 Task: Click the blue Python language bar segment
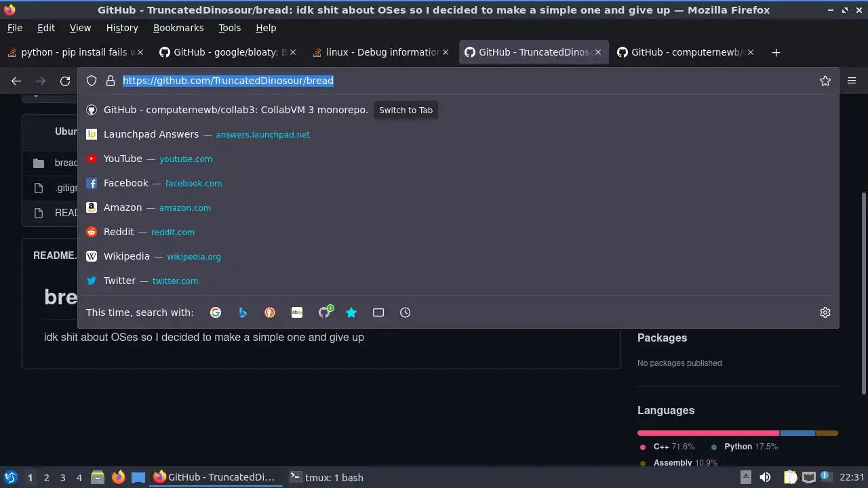(x=798, y=433)
